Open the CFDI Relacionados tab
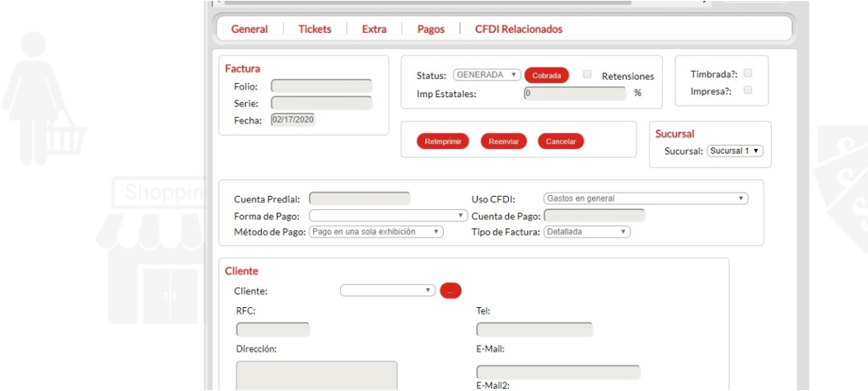Viewport: 868px width, 391px height. tap(518, 29)
